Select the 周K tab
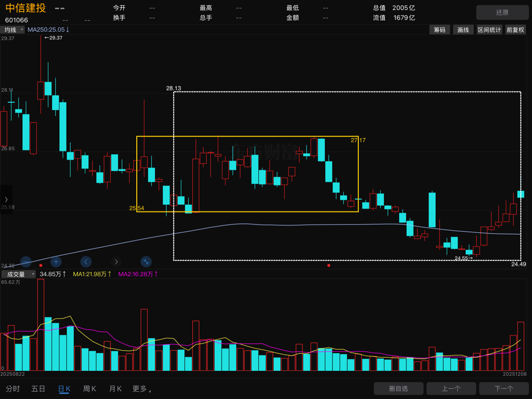The width and height of the screenshot is (532, 399). pos(89,389)
